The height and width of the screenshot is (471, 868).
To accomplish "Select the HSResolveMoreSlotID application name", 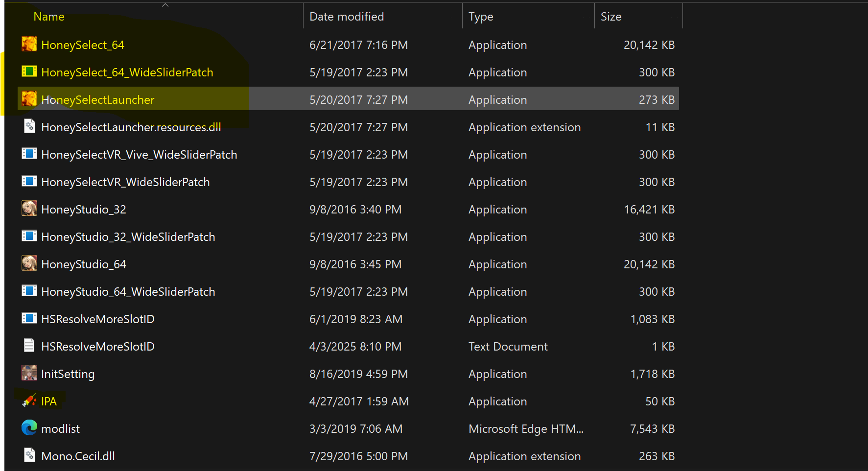I will click(x=98, y=319).
